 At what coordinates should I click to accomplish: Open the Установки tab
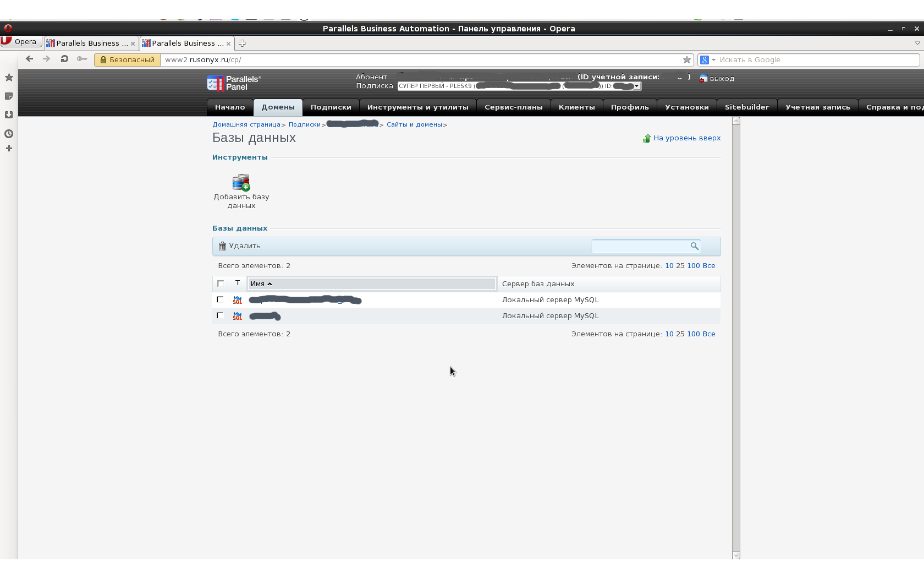[687, 107]
